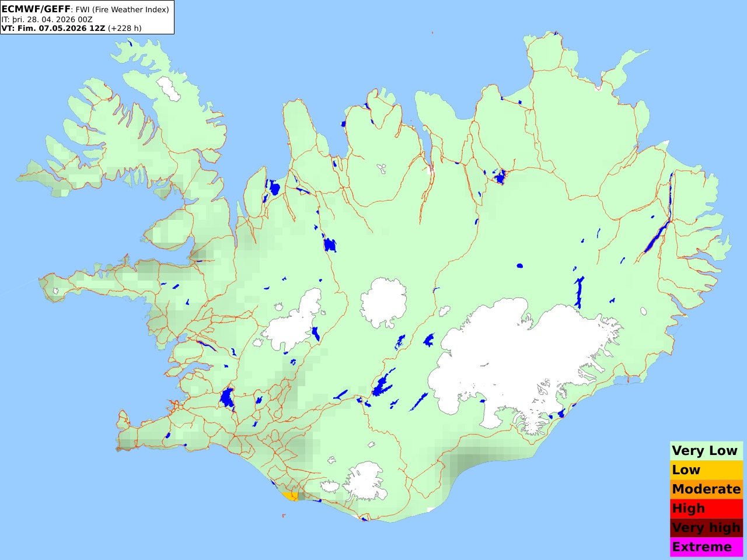747x560 pixels.
Task: Click the yellow Low legend swatch
Action: pyautogui.click(x=706, y=470)
